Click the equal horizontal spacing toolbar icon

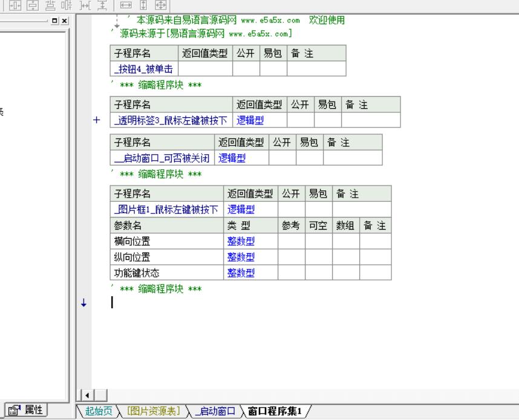pyautogui.click(x=85, y=5)
